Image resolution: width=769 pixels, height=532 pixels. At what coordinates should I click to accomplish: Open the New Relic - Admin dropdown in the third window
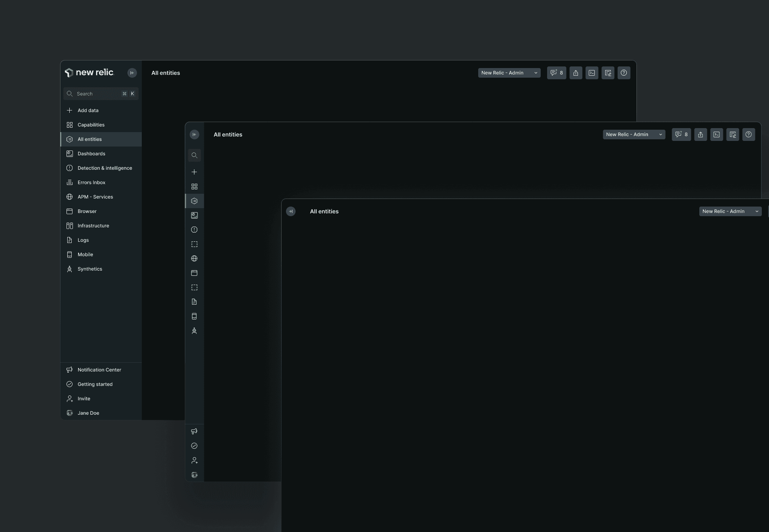[730, 211]
